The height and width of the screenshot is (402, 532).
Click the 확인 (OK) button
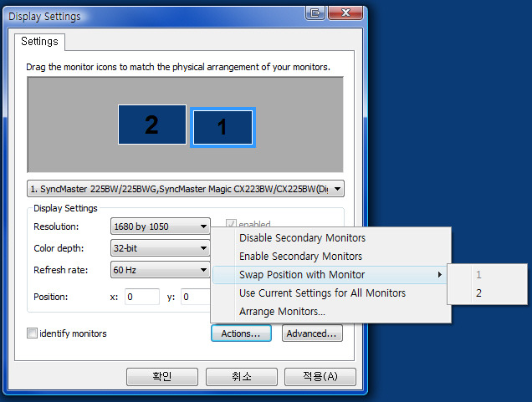click(162, 377)
